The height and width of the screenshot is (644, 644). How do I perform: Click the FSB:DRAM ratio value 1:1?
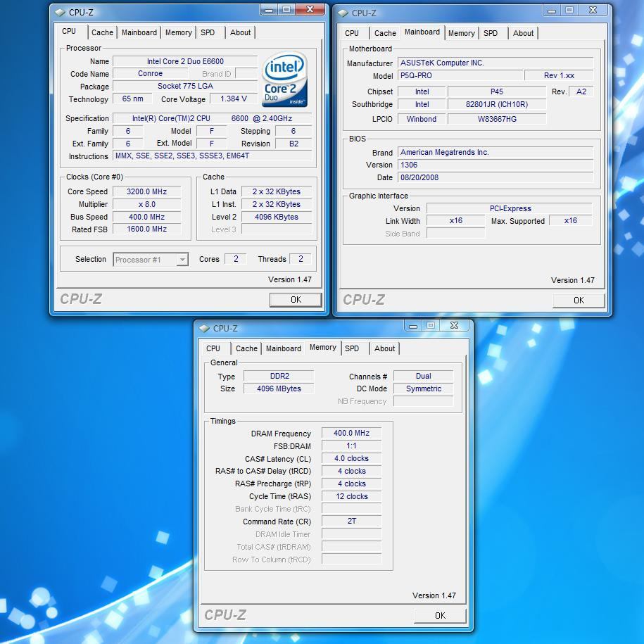pos(352,446)
